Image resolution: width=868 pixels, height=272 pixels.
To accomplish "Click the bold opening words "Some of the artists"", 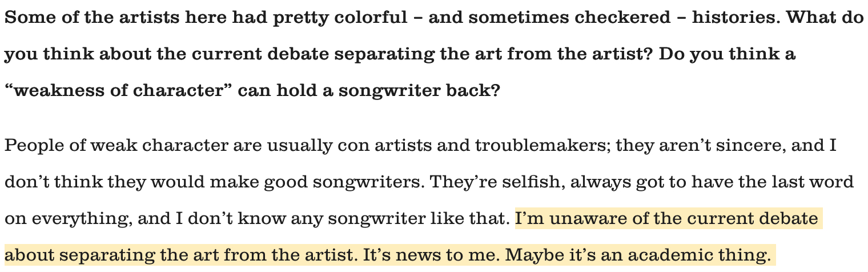I will click(x=79, y=18).
